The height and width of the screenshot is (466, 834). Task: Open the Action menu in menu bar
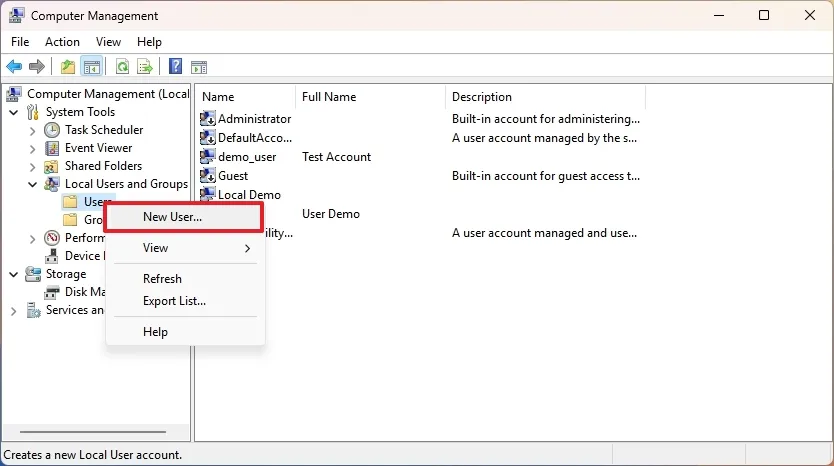(x=62, y=42)
